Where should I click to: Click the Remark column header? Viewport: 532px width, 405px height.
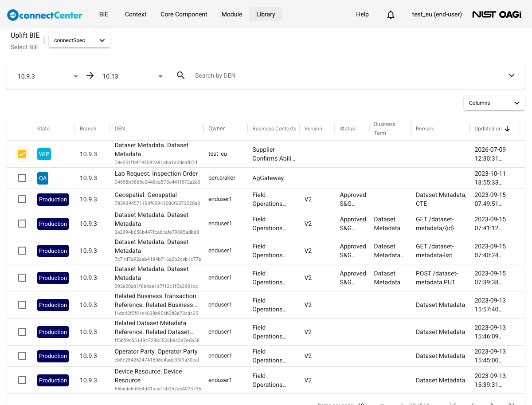pos(425,129)
